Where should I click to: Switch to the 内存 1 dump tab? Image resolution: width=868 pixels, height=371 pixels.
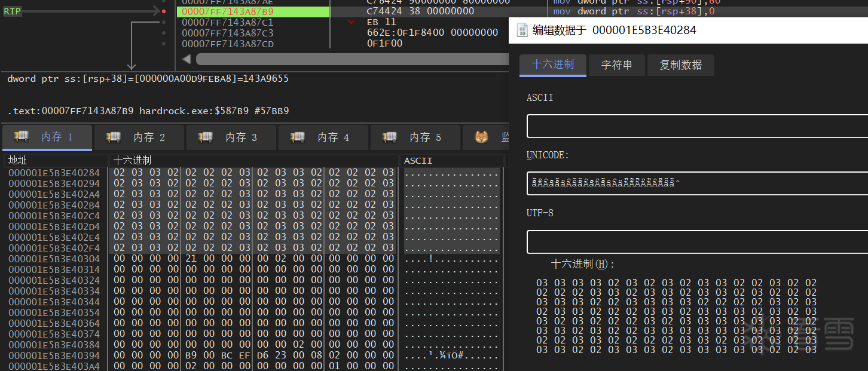[47, 137]
